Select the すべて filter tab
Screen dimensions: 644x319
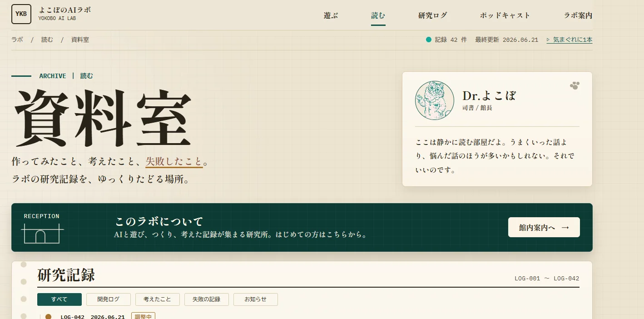click(59, 299)
